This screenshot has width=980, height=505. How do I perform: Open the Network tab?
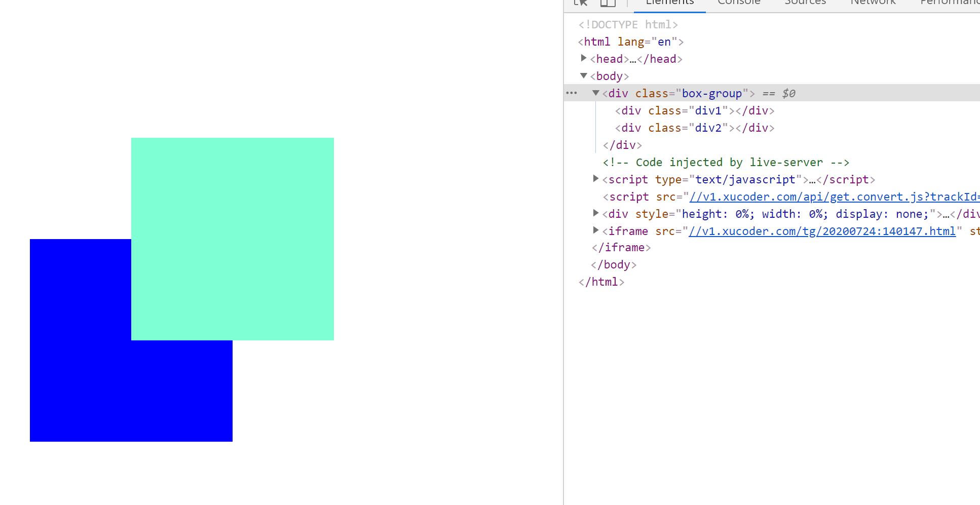(873, 3)
